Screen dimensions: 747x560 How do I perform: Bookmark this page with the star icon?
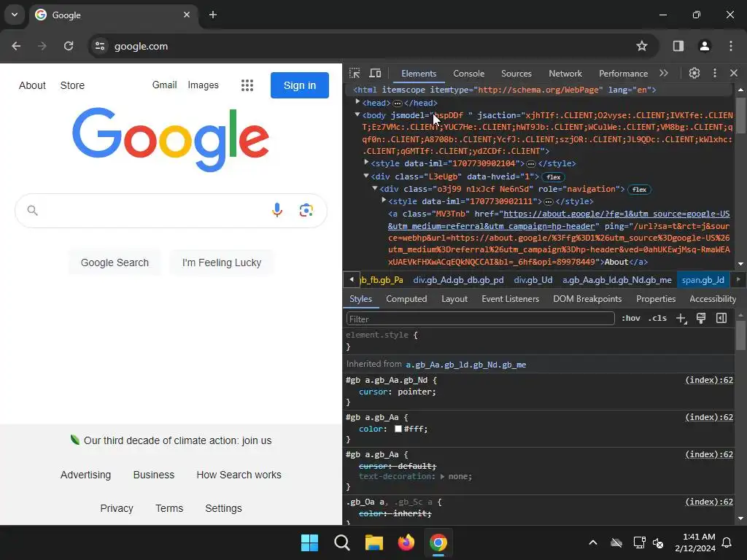(642, 46)
